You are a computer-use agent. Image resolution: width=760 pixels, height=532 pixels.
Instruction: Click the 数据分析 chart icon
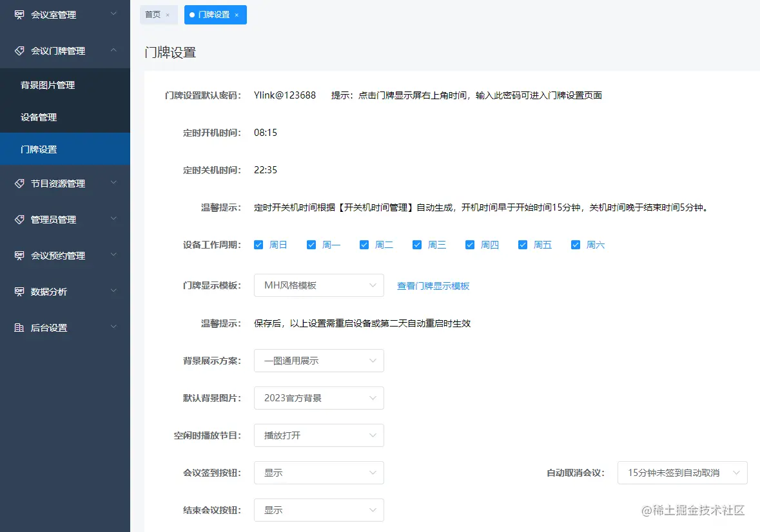17,291
